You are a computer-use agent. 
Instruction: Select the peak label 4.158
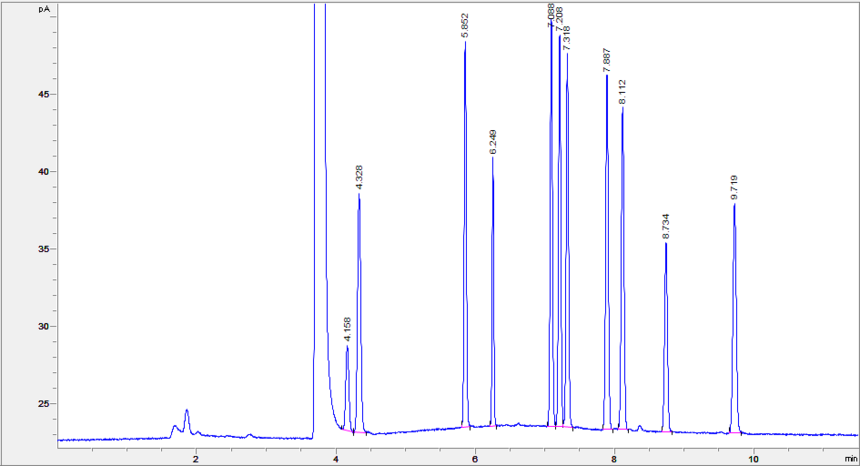pyautogui.click(x=347, y=329)
